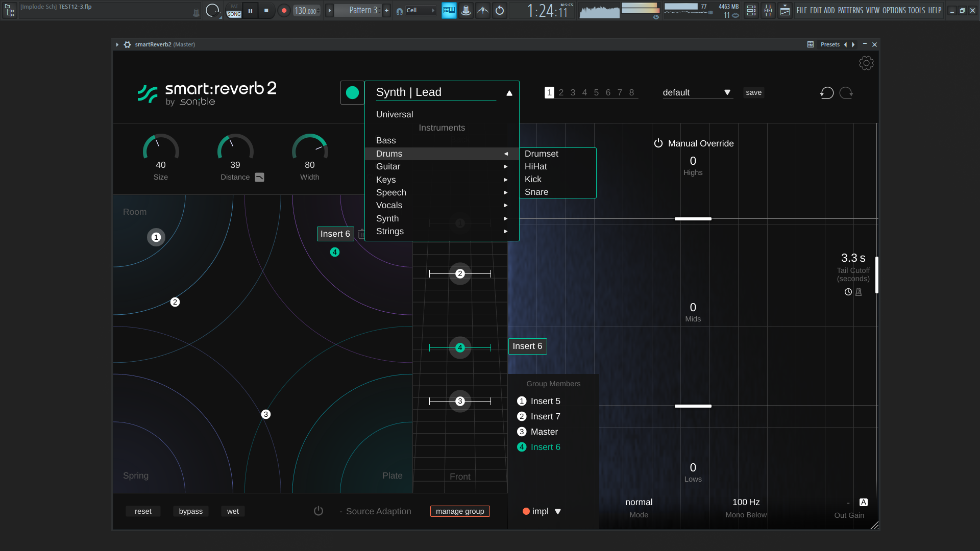Select metronome sync mode for Tail Cutoff
Viewport: 980px width, 551px height.
click(x=859, y=292)
